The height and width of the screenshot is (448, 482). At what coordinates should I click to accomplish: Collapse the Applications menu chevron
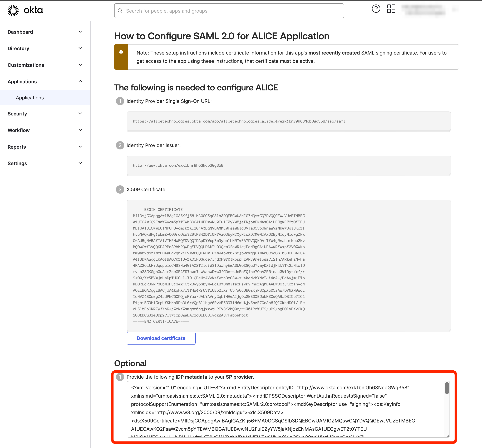pyautogui.click(x=80, y=81)
